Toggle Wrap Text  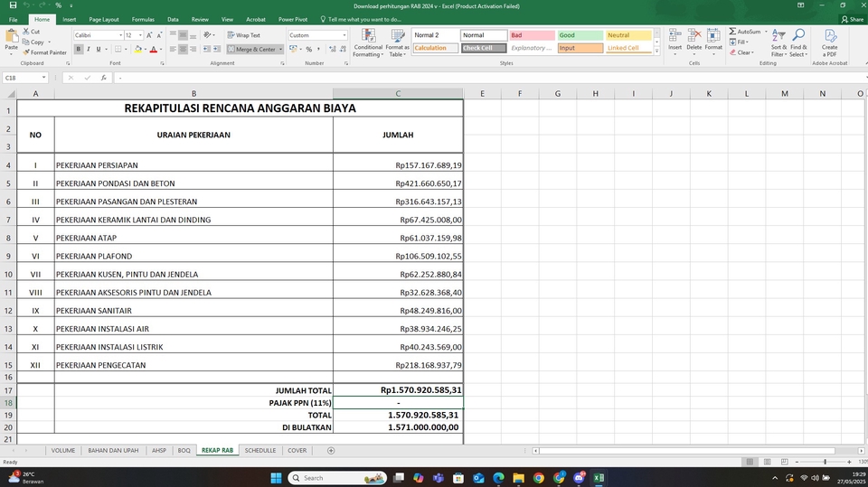243,35
